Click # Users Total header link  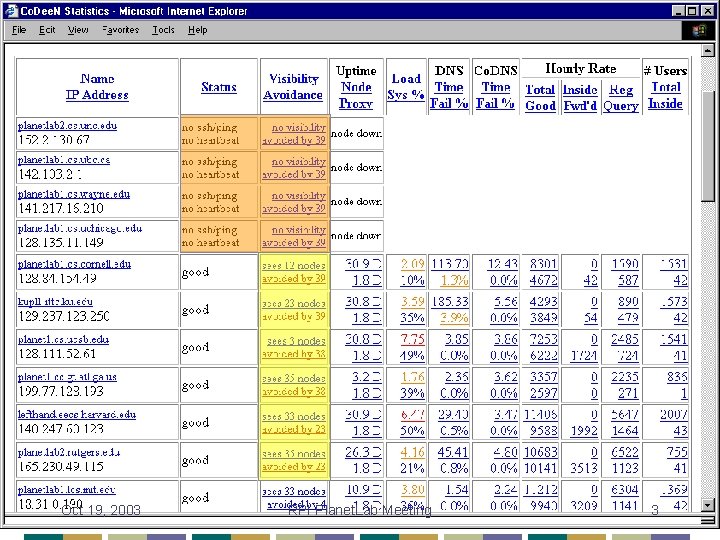pyautogui.click(x=666, y=87)
